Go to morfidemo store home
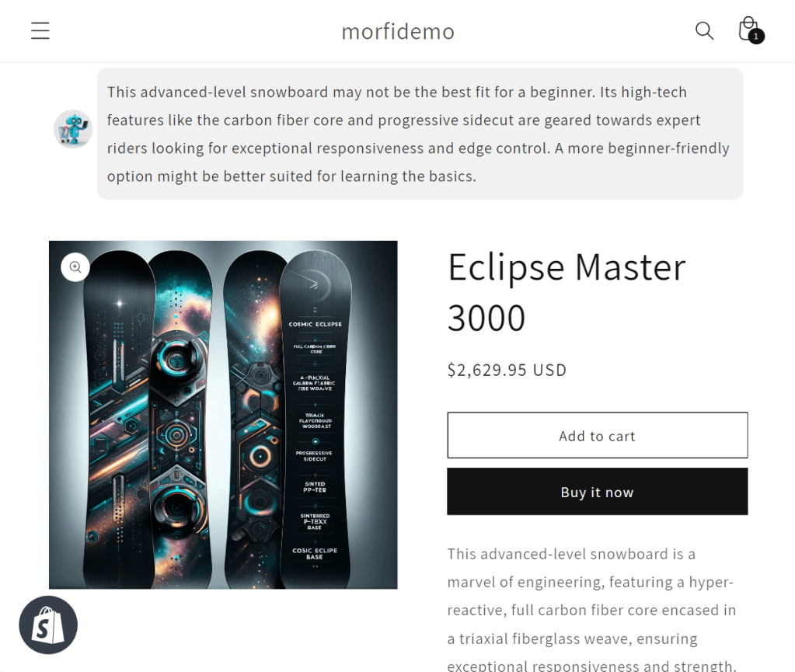 click(398, 31)
